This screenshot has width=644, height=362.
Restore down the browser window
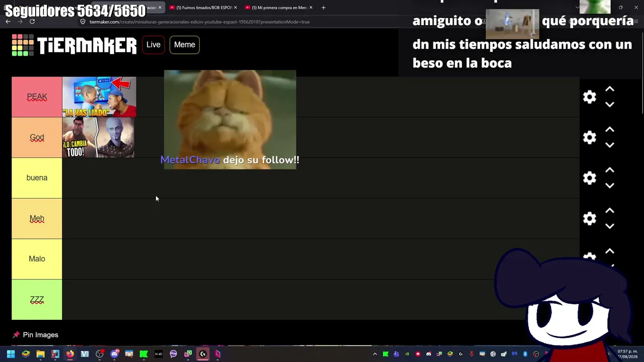click(x=621, y=8)
